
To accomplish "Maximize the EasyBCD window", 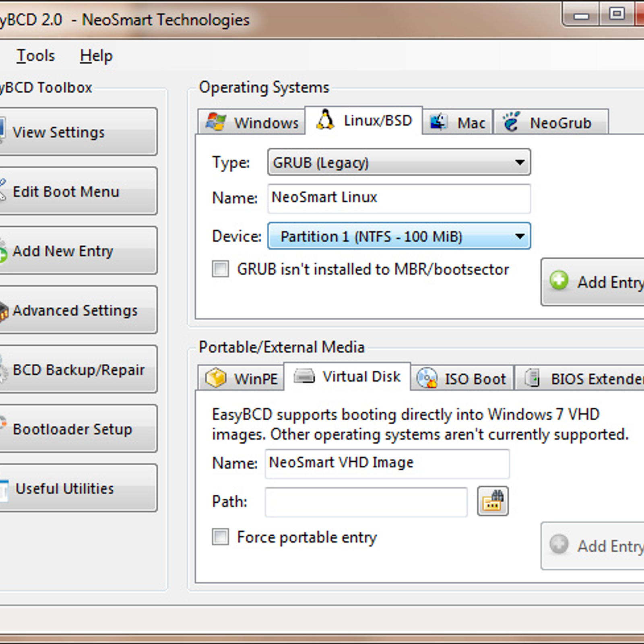I will (x=617, y=14).
